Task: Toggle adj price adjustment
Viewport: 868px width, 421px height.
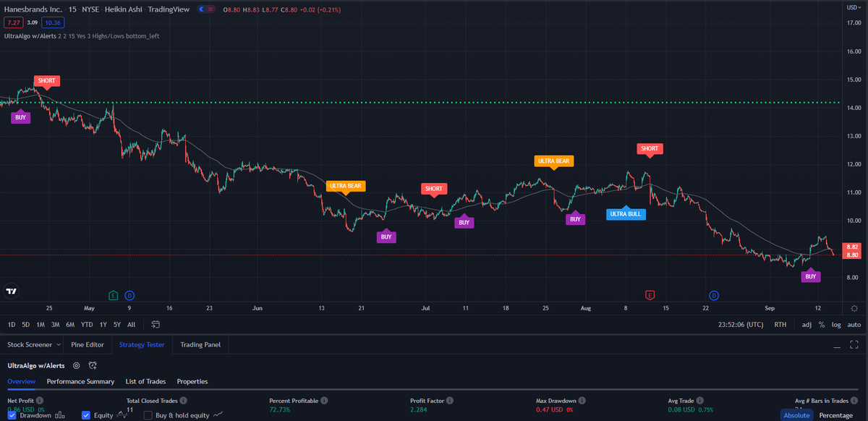Action: point(807,325)
